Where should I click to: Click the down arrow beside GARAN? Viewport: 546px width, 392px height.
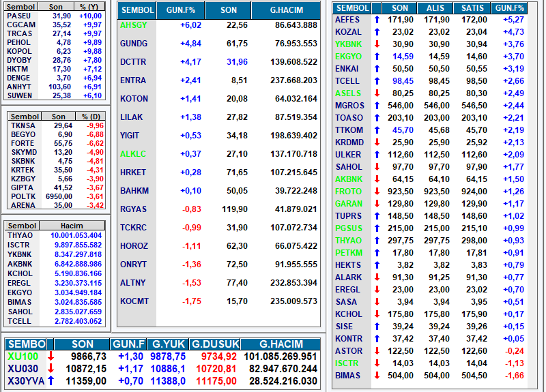tap(377, 203)
